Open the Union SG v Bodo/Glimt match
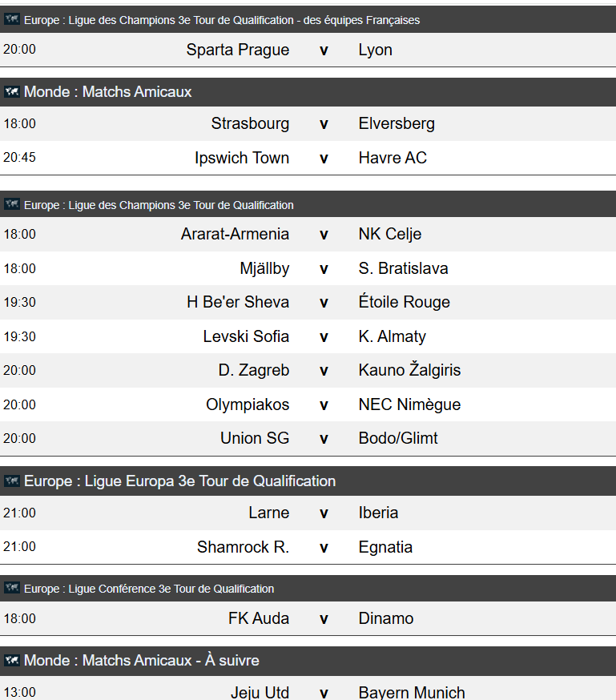Image resolution: width=616 pixels, height=700 pixels. (308, 438)
